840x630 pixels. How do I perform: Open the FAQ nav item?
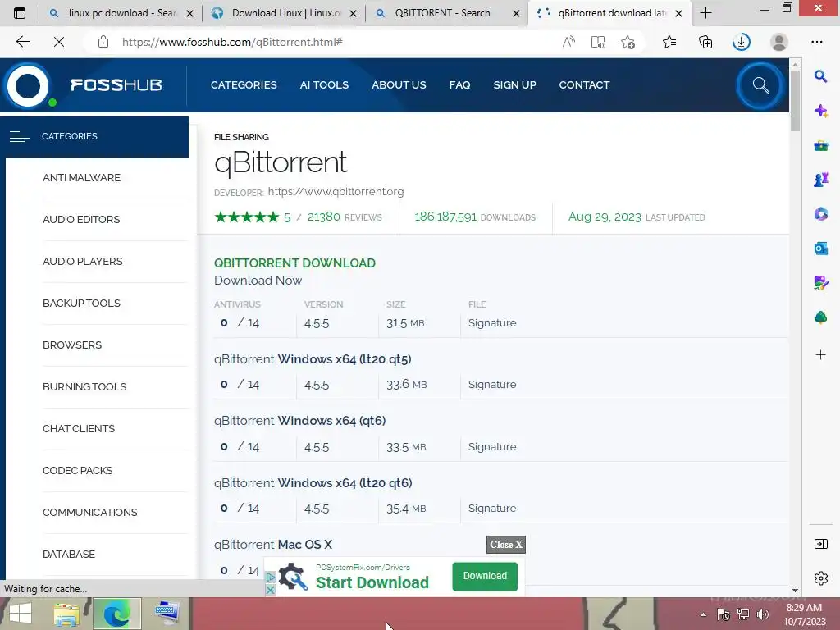click(x=459, y=84)
